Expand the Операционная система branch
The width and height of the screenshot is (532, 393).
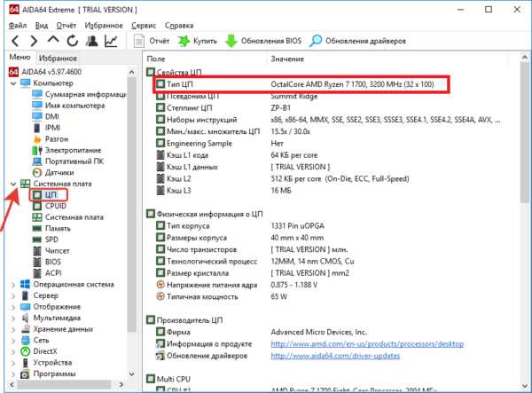pos(13,285)
